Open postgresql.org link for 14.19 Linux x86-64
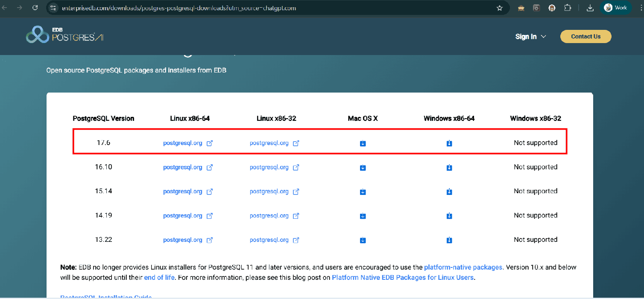 187,215
